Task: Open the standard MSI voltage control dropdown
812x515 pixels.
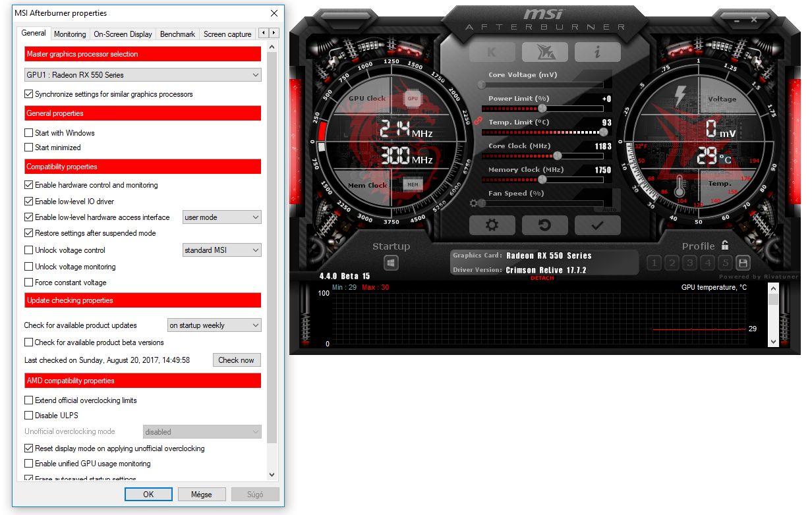Action: click(x=221, y=250)
